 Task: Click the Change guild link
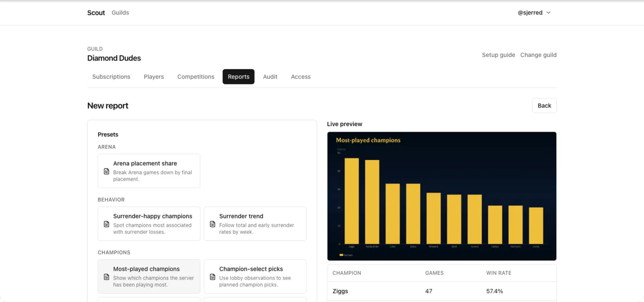(538, 55)
